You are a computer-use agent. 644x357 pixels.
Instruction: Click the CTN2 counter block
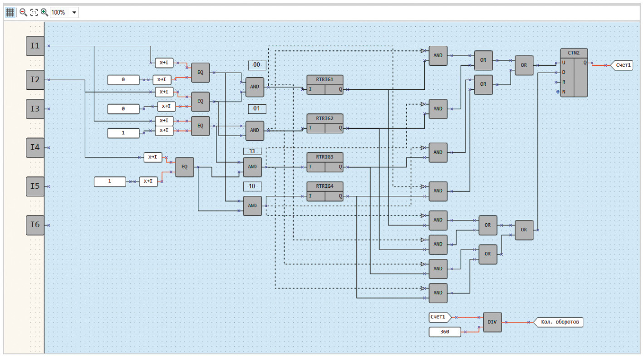pos(574,73)
